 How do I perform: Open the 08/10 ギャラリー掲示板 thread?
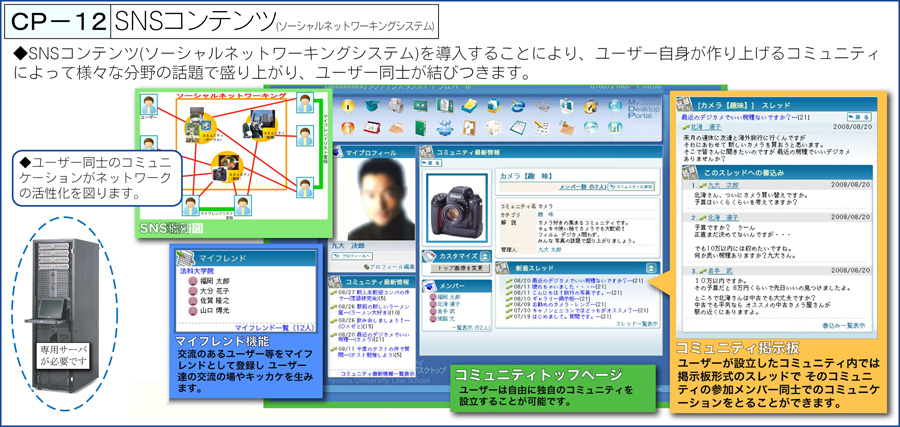552,298
